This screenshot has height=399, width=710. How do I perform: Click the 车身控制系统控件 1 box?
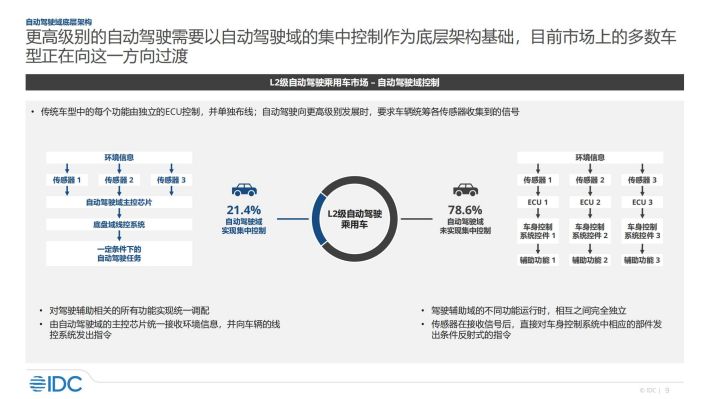click(x=537, y=231)
